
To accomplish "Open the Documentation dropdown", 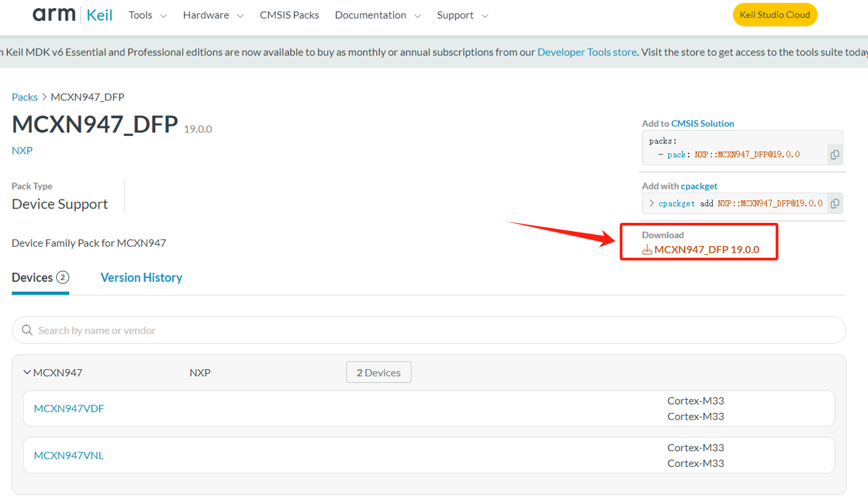I will [x=378, y=15].
